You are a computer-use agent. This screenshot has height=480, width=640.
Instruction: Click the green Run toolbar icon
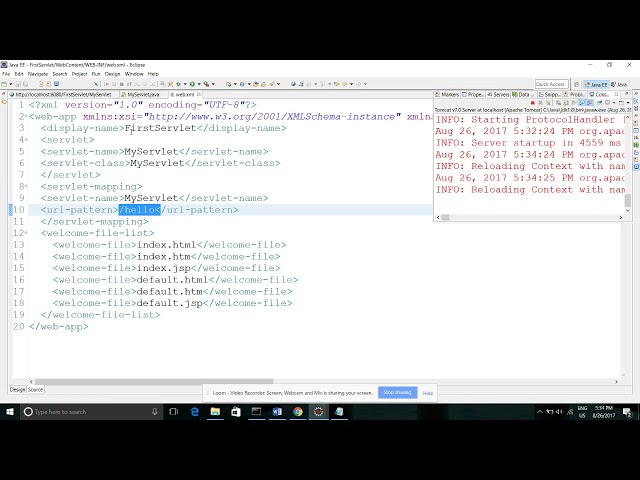(x=192, y=84)
